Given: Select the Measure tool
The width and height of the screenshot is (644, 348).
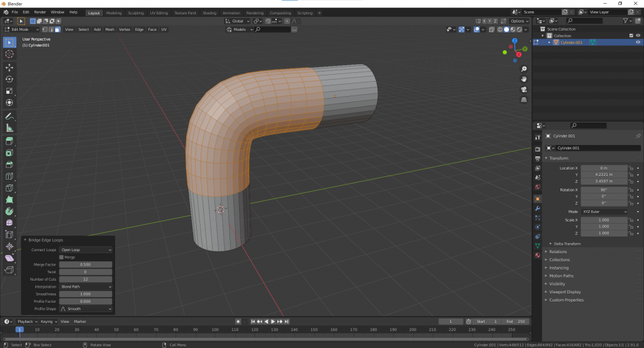Looking at the screenshot, I should pyautogui.click(x=9, y=128).
